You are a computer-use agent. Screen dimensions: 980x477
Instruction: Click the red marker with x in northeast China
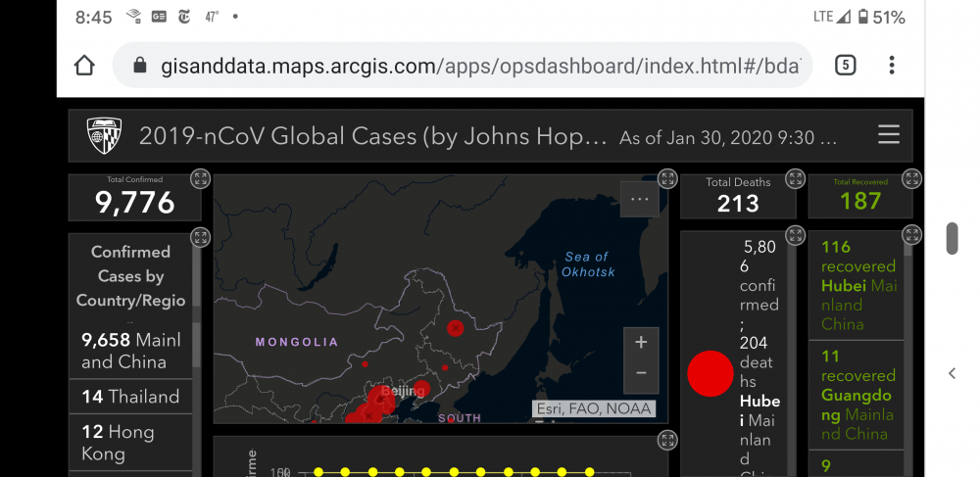pyautogui.click(x=456, y=327)
